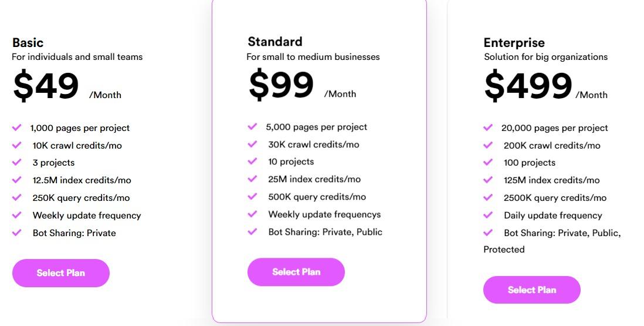Click 'Weekly update frequencys' feature text

point(324,214)
